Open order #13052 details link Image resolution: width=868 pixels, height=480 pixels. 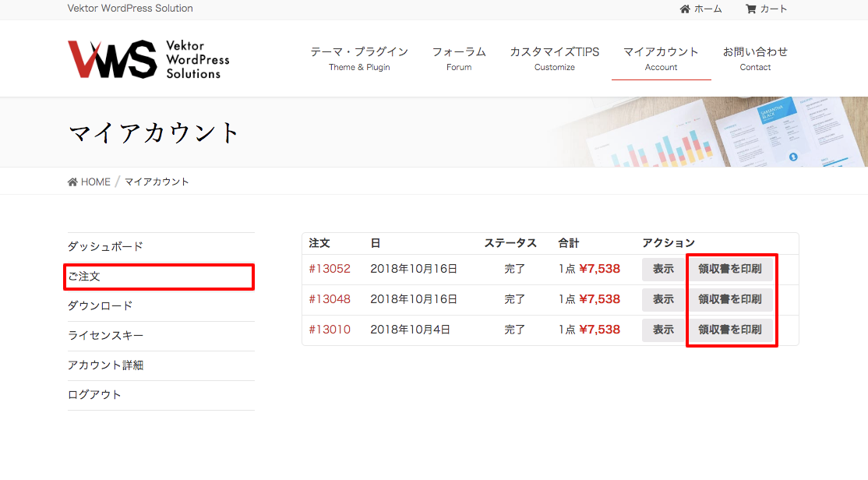[x=331, y=269]
